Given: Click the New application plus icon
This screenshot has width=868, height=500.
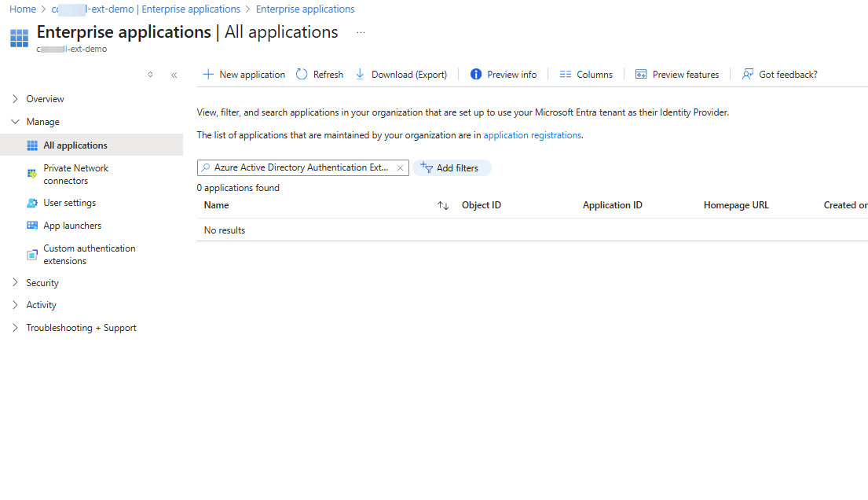Looking at the screenshot, I should [208, 74].
